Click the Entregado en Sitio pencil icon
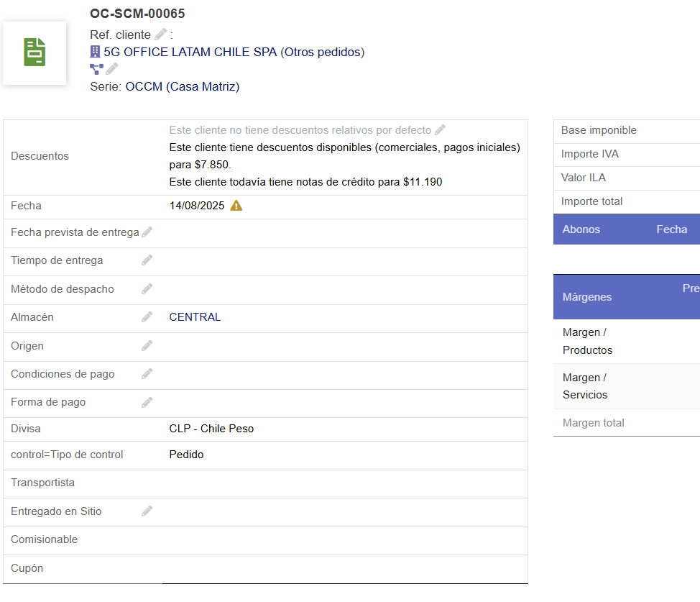 (147, 511)
